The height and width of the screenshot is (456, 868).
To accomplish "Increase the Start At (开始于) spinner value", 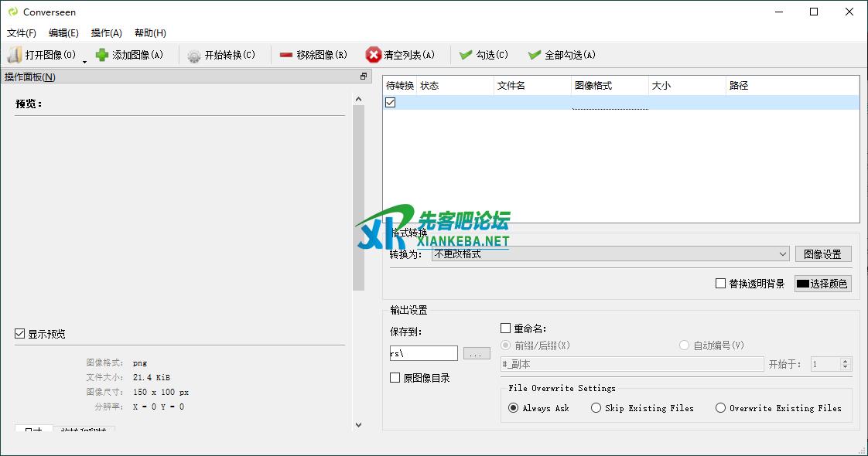I will (x=846, y=361).
